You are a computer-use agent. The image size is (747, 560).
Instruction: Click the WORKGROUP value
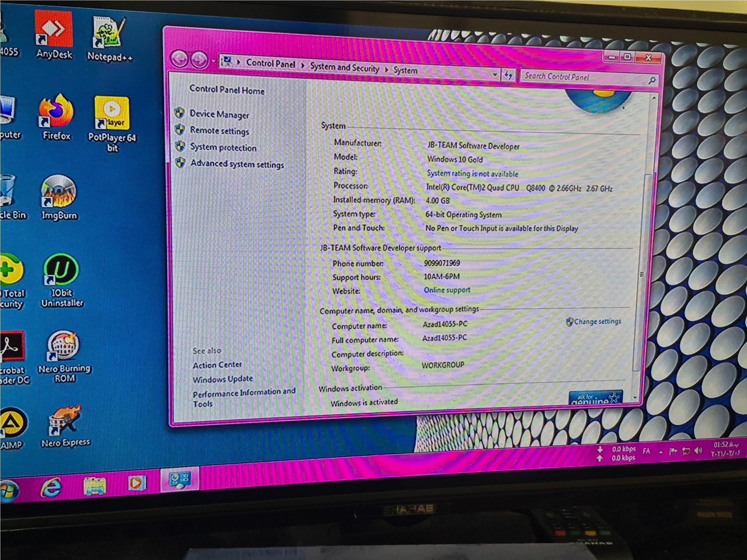[443, 365]
